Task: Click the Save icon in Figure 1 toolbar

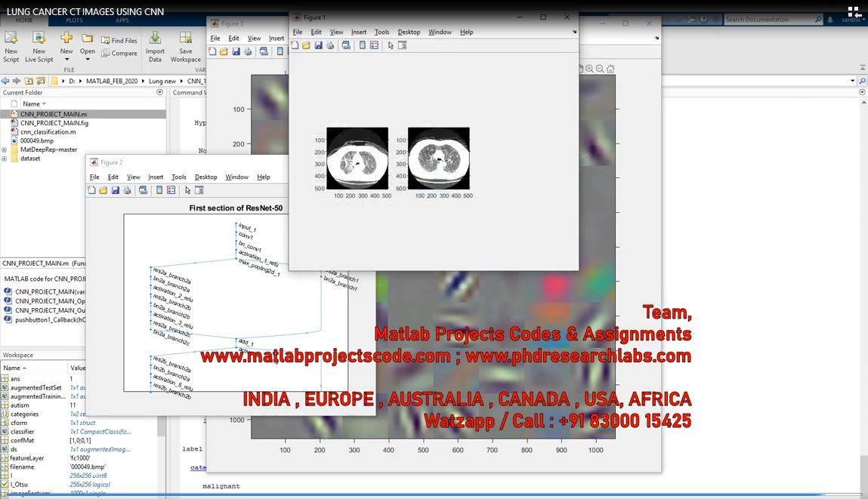Action: pyautogui.click(x=319, y=45)
